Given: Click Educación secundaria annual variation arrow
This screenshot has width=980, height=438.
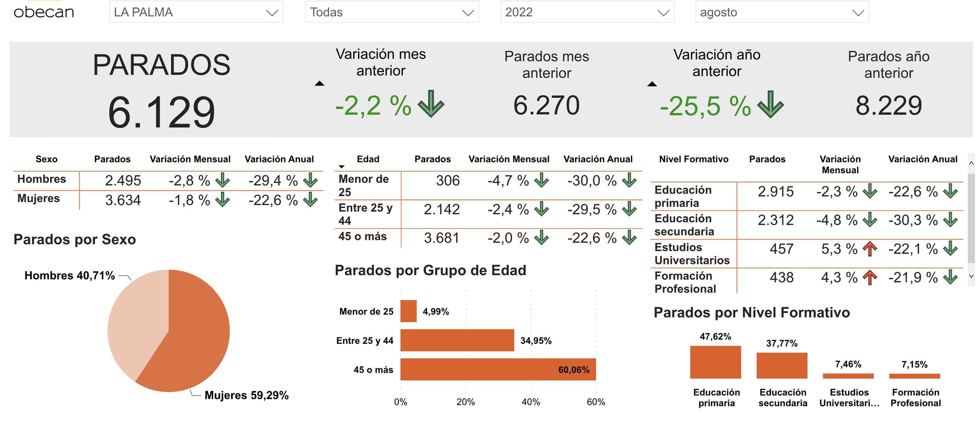Looking at the screenshot, I should click(950, 220).
